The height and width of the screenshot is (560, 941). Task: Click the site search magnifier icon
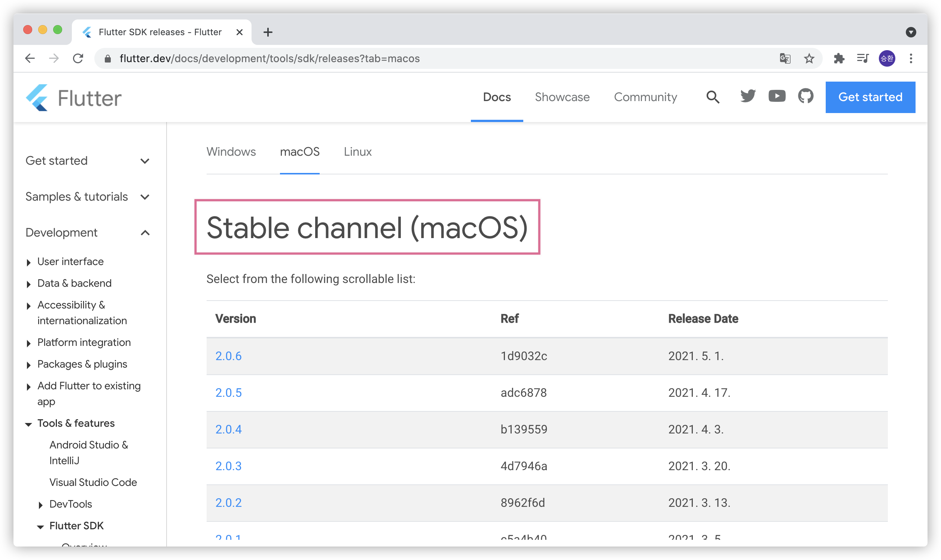click(x=713, y=97)
